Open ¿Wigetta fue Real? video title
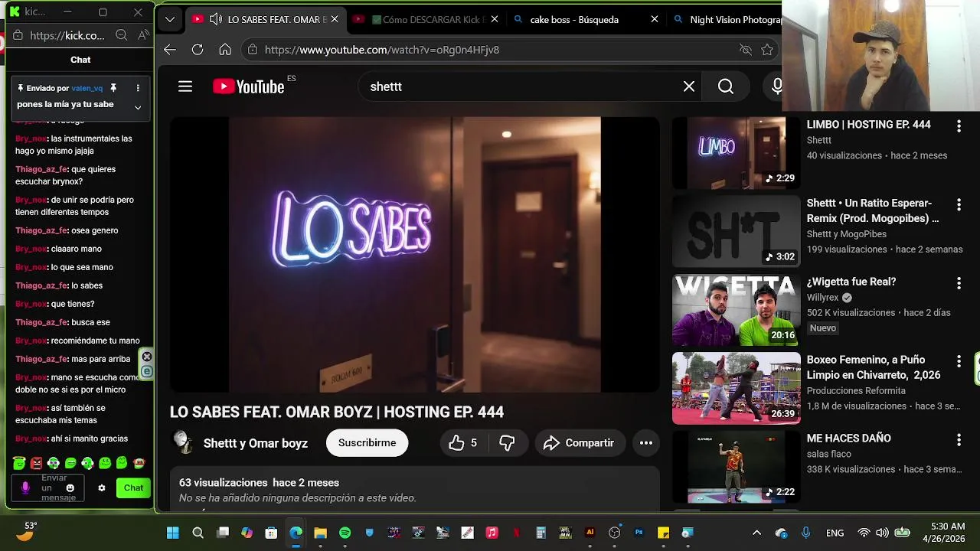 click(x=851, y=282)
